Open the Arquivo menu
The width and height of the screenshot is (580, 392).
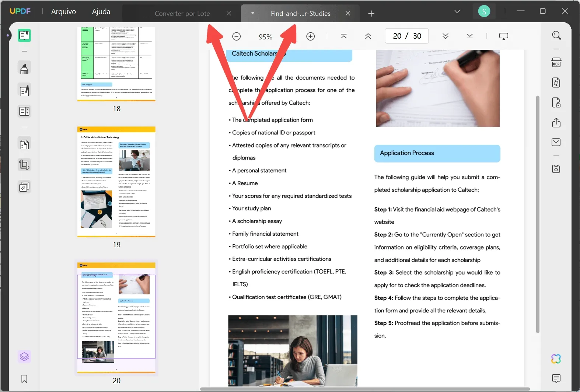[63, 11]
